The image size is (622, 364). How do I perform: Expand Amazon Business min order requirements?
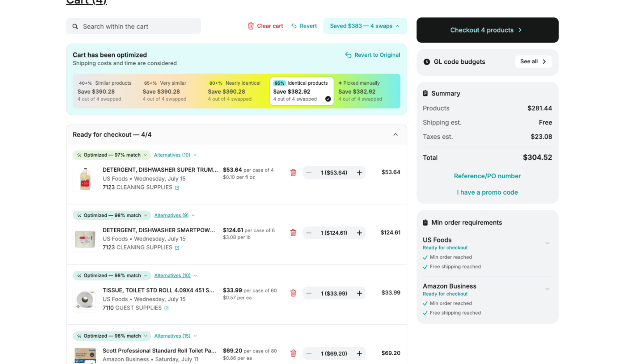(547, 289)
